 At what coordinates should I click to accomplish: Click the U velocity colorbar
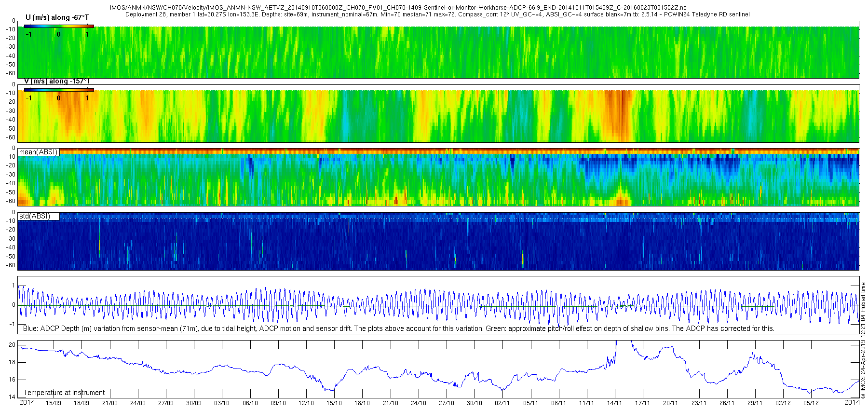pos(59,26)
